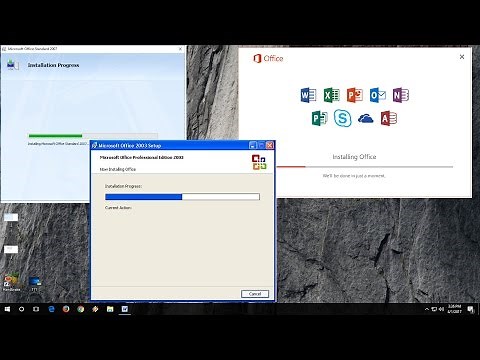Click the 'Now Installing Office' text

(118, 169)
